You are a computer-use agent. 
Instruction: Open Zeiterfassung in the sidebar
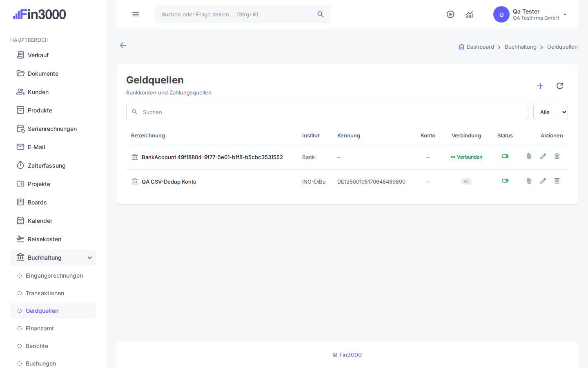pos(53,166)
